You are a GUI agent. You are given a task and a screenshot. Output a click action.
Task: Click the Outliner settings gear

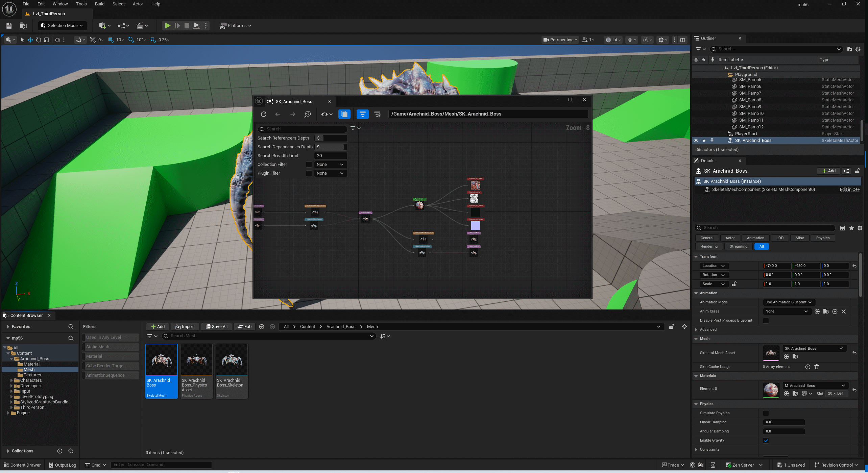click(858, 49)
